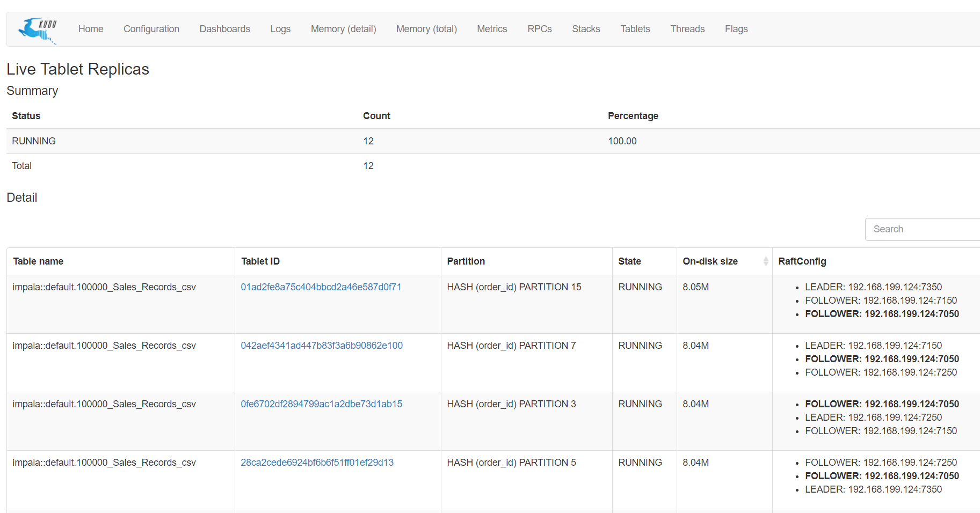This screenshot has height=513, width=980.
Task: Focus the tablet Search field
Action: [x=921, y=229]
